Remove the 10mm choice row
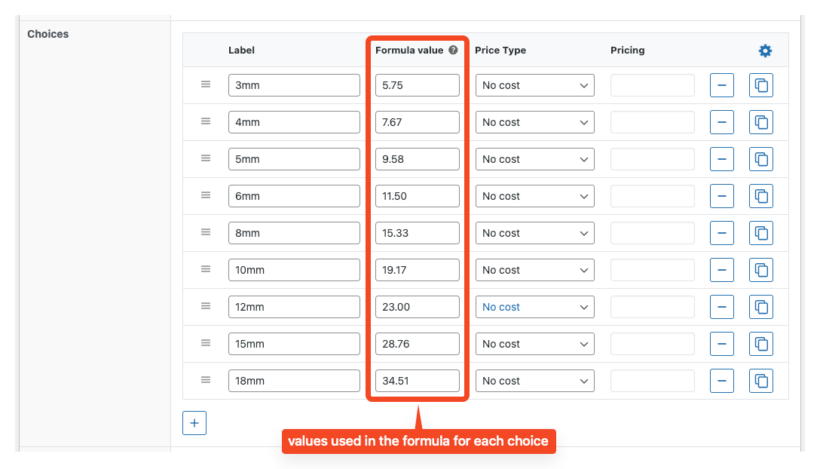Screen dimensions: 820x469 point(722,271)
